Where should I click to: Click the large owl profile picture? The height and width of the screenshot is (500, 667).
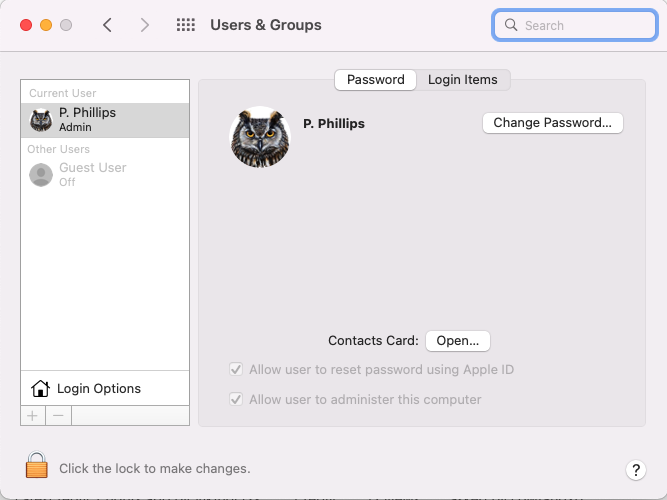[260, 137]
